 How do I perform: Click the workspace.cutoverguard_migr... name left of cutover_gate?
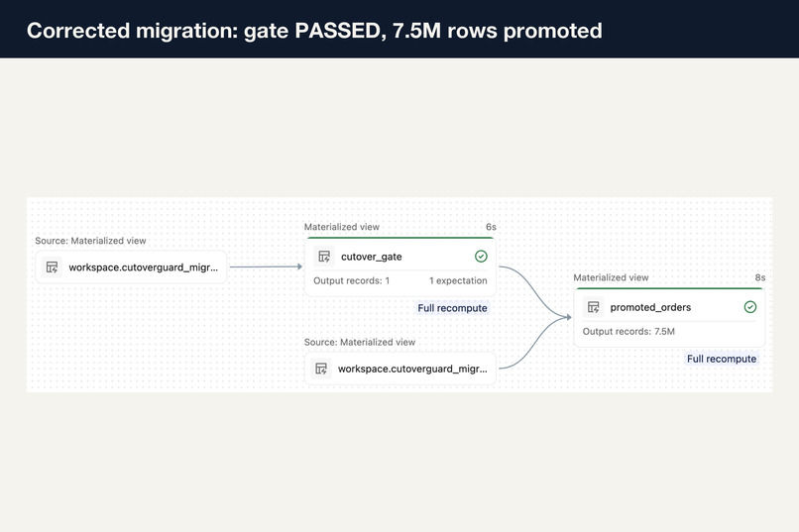[143, 267]
